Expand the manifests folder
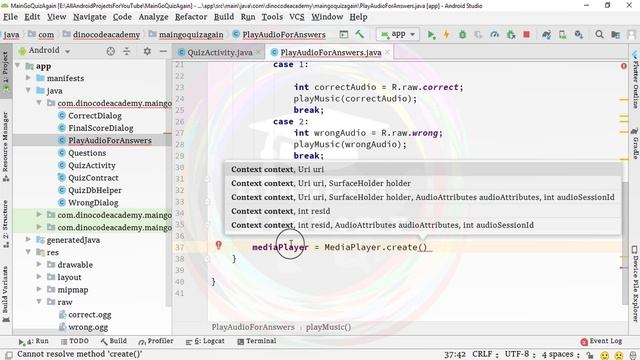 coord(28,78)
